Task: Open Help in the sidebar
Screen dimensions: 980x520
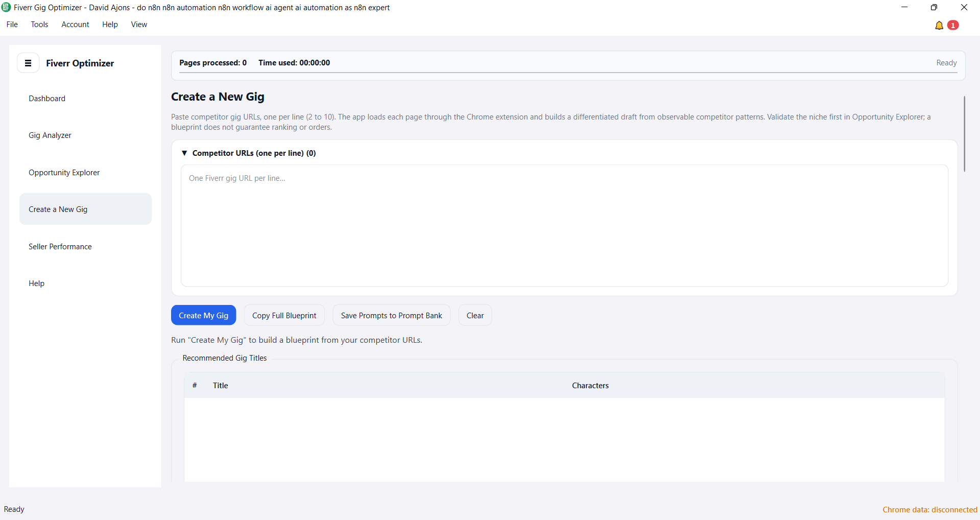Action: [x=85, y=283]
